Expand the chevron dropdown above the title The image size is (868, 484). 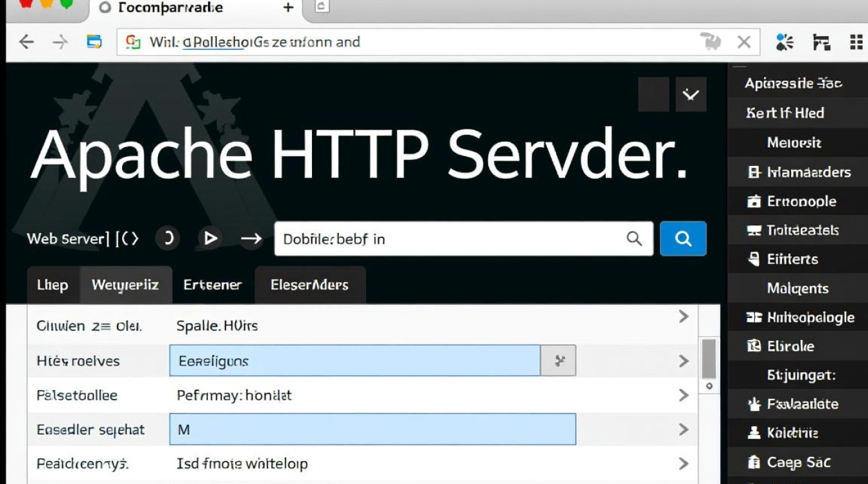(691, 95)
